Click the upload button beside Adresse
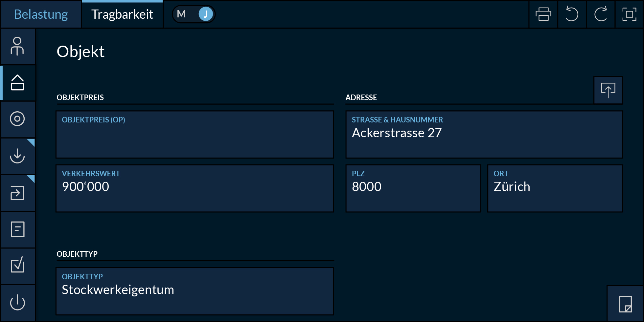 coord(608,90)
